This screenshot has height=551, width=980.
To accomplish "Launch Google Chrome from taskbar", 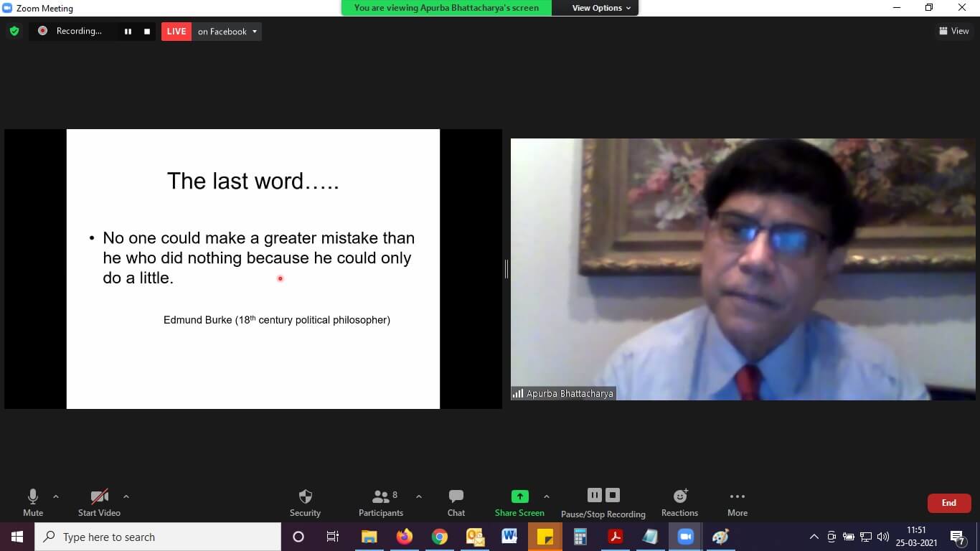I will click(440, 537).
